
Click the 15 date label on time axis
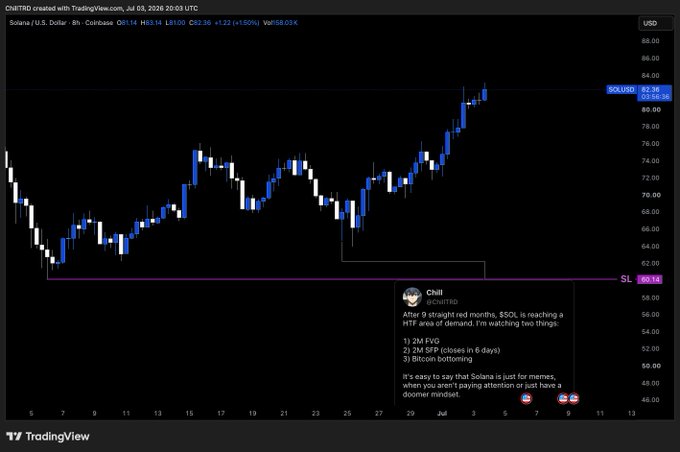pyautogui.click(x=189, y=413)
